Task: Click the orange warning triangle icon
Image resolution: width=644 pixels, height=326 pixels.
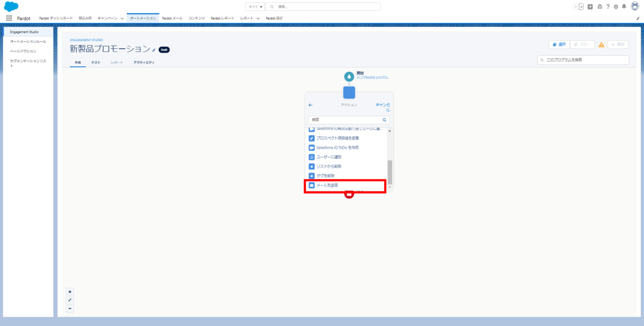Action: tap(601, 45)
